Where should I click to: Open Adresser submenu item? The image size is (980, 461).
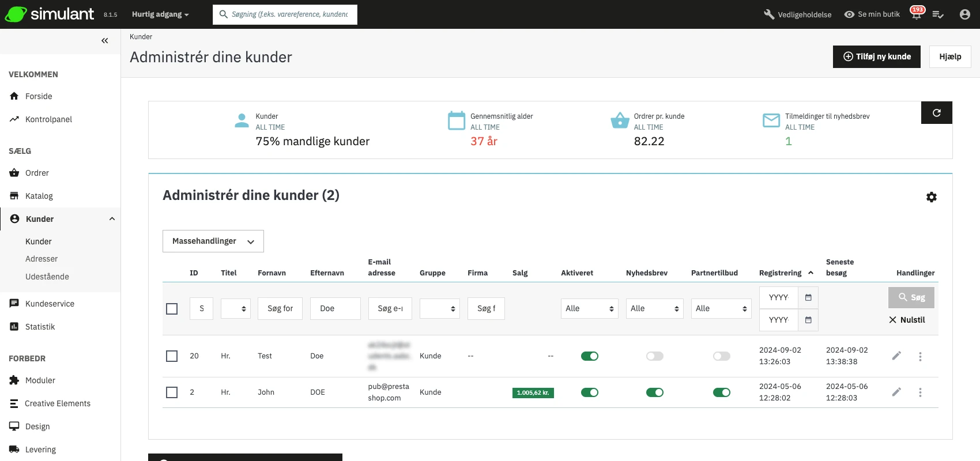tap(42, 259)
